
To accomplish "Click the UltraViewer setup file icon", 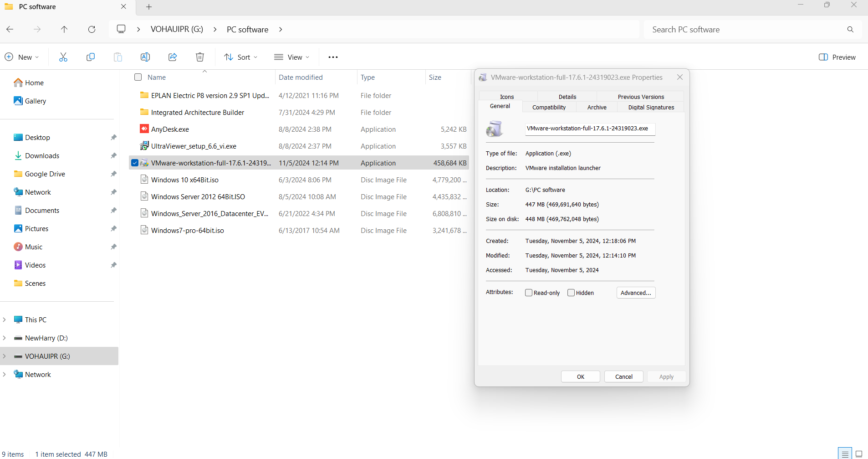I will (x=144, y=146).
